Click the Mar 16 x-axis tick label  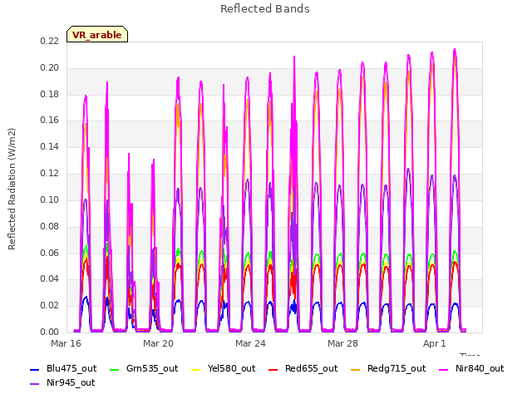tap(66, 343)
